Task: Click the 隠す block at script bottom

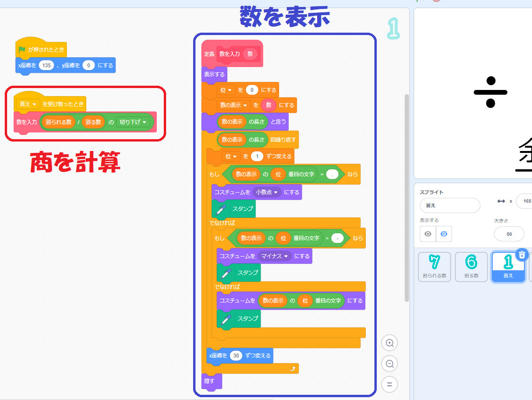Action: (209, 381)
